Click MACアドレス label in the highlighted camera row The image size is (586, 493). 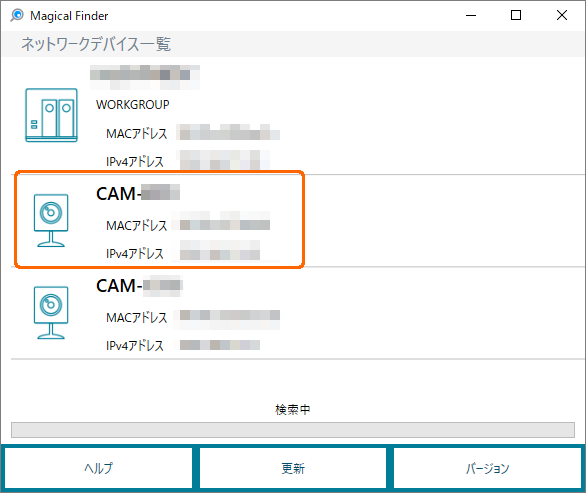pos(136,225)
